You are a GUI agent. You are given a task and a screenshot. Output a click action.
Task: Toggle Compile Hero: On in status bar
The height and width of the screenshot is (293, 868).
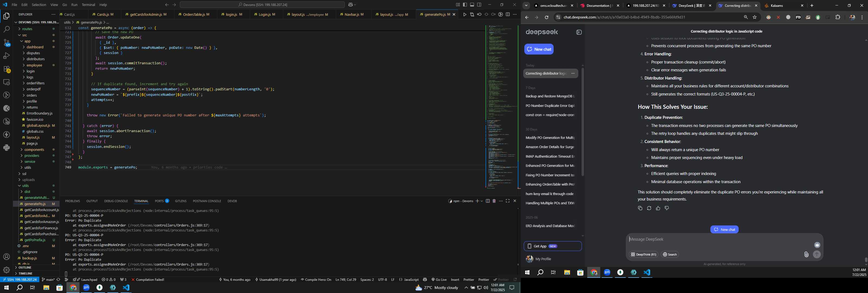pos(316,279)
